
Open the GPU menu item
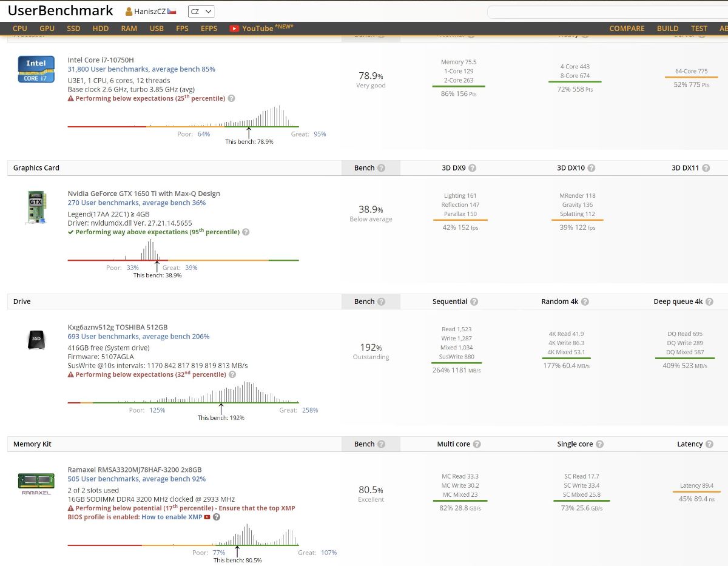click(47, 29)
